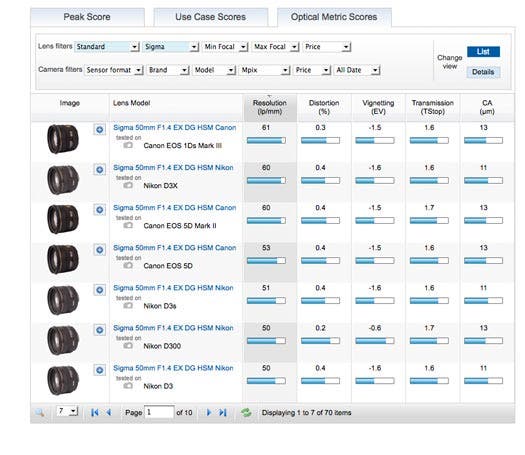This screenshot has width=525, height=455.
Task: Go to first page of results
Action: click(x=95, y=412)
